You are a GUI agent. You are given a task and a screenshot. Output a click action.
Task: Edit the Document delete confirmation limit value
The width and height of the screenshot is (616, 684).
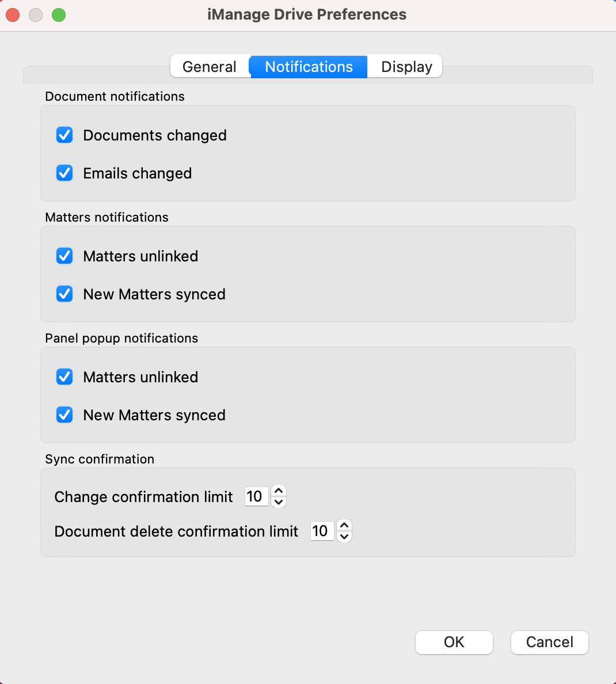pyautogui.click(x=322, y=531)
